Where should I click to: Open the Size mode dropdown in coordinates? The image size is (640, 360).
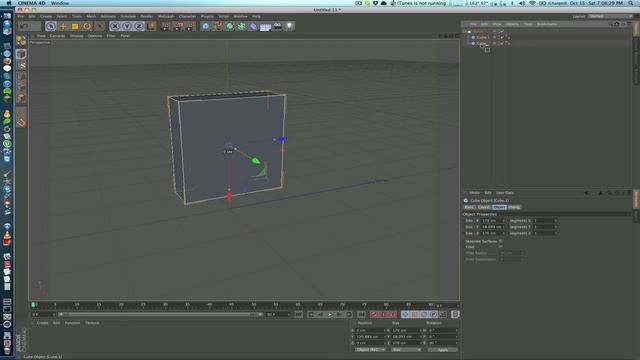click(x=406, y=350)
